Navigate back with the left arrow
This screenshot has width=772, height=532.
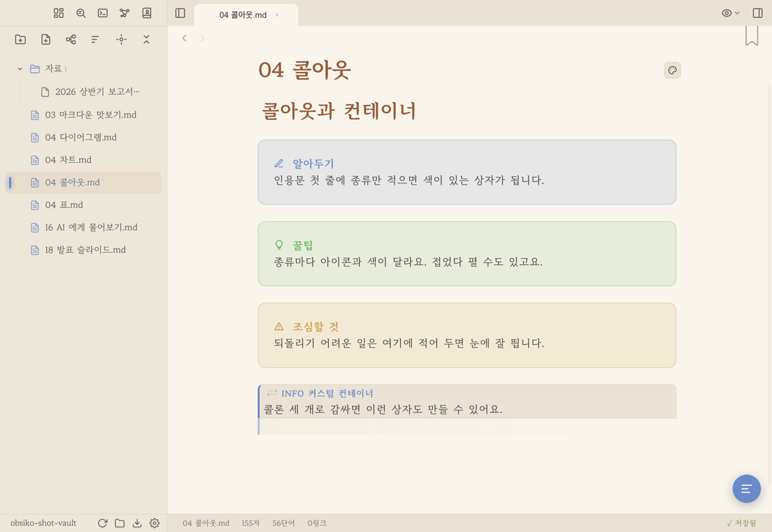[x=185, y=38]
